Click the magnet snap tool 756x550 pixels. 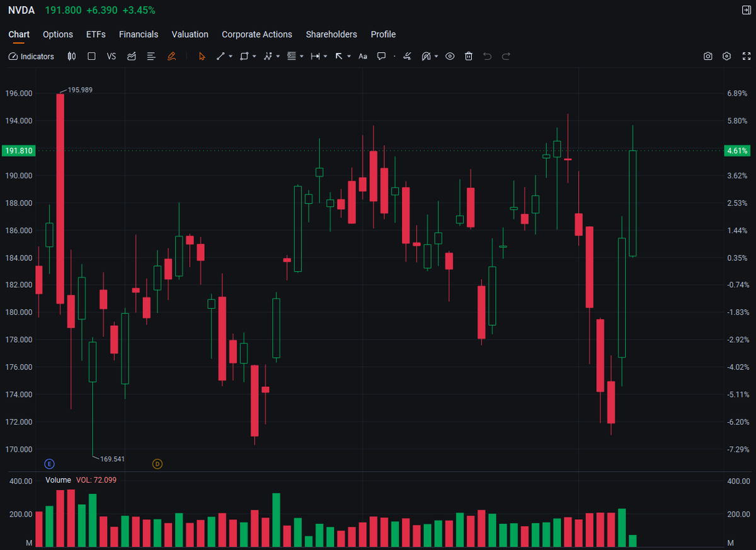pyautogui.click(x=426, y=56)
